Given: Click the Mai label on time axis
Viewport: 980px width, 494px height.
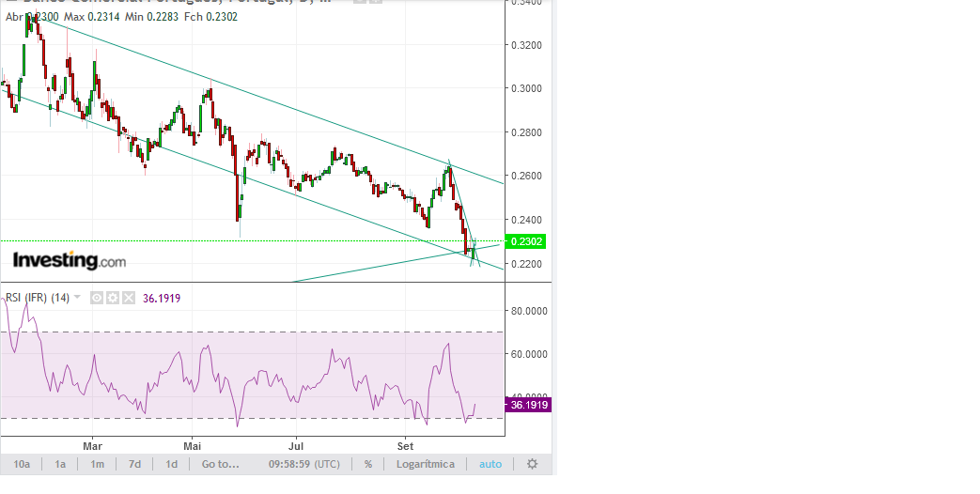Looking at the screenshot, I should [x=193, y=446].
